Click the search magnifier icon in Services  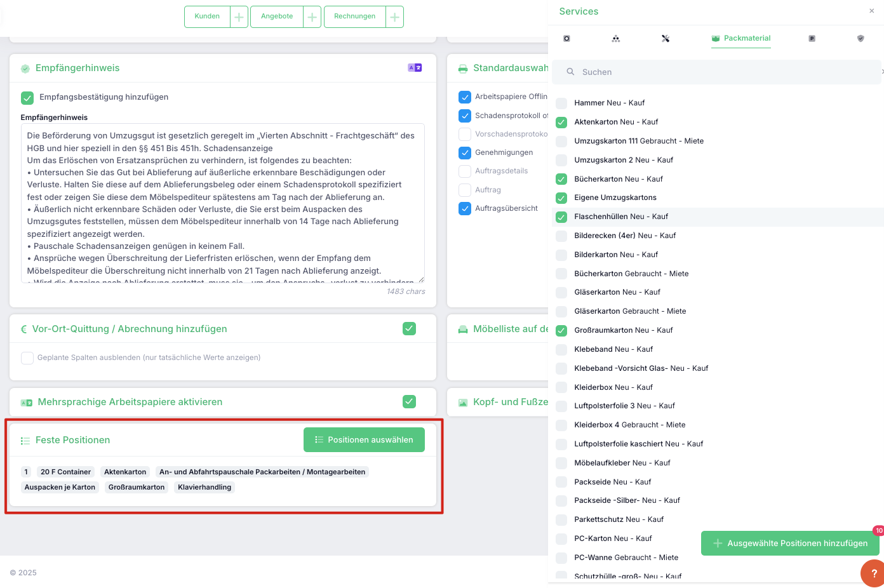[x=570, y=72]
